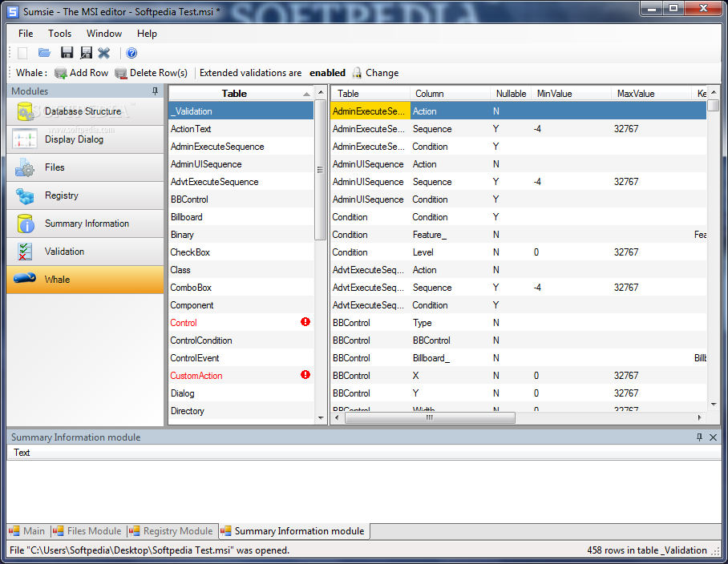Click the Save floppy disk icon

(67, 53)
